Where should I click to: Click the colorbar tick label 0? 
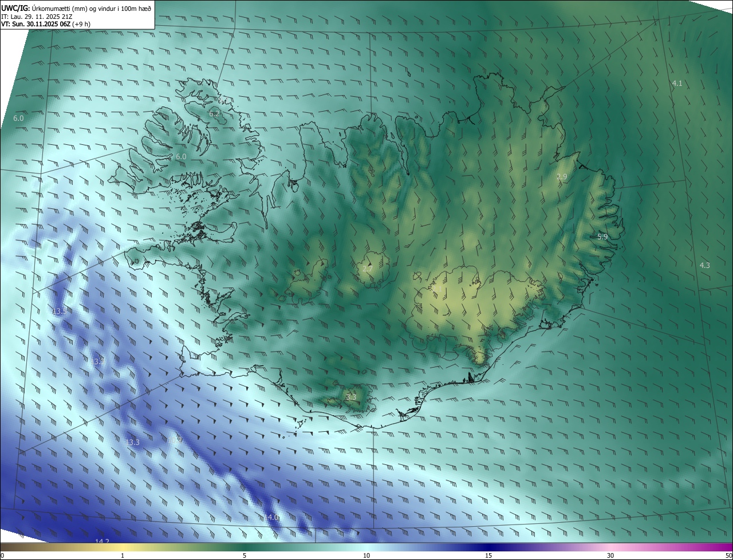pyautogui.click(x=2, y=555)
